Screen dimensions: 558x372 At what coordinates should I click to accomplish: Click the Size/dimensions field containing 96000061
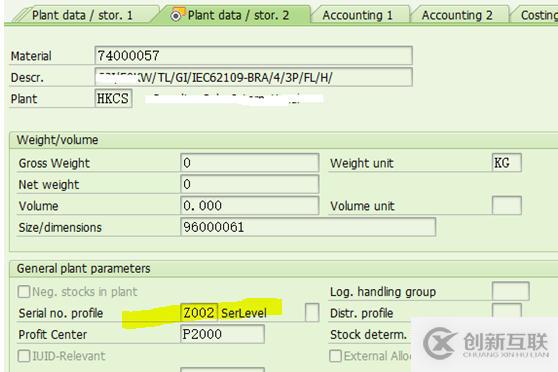tap(308, 227)
